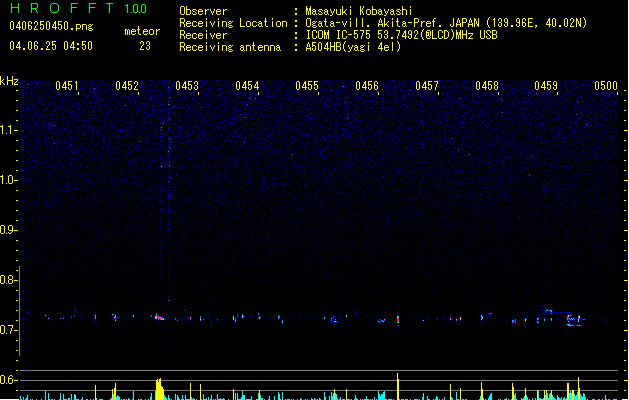Image resolution: width=629 pixels, height=400 pixels.
Task: Click the Receiver value ICOM IC-575
Action: pyautogui.click(x=339, y=35)
